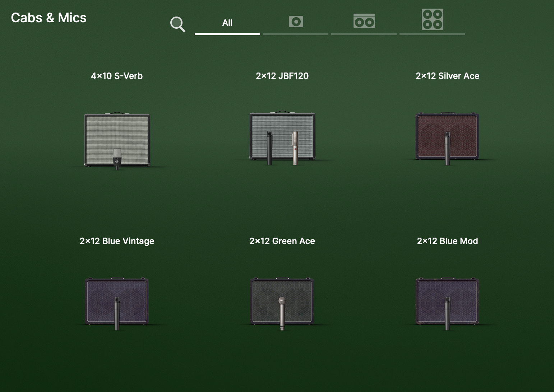Filter by four-speaker cabinet icon
Image resolution: width=554 pixels, height=392 pixels.
[x=432, y=19]
